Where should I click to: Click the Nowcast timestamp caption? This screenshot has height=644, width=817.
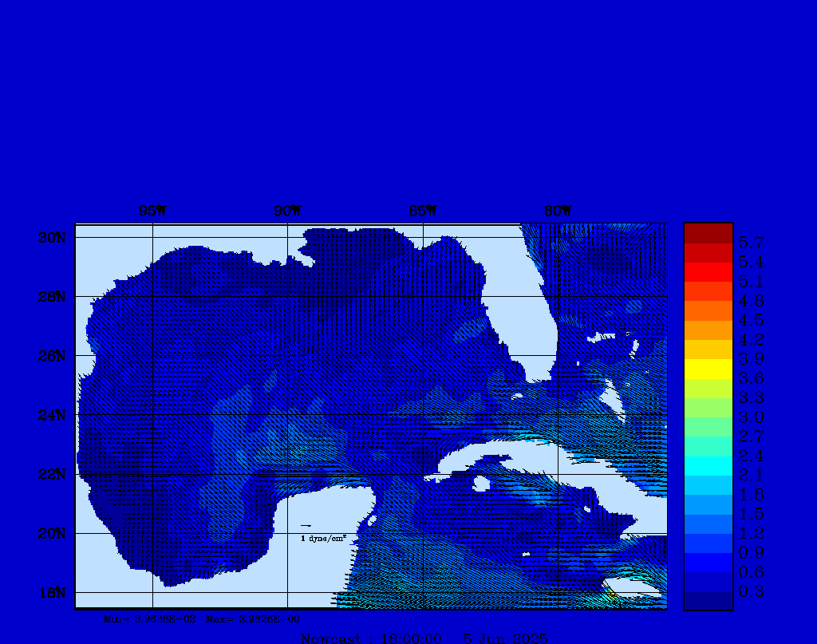point(424,638)
